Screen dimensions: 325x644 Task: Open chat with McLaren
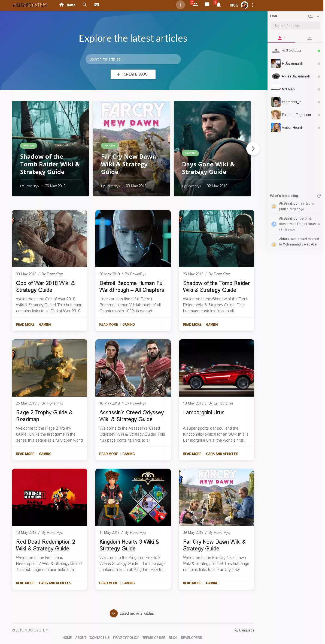pyautogui.click(x=295, y=89)
